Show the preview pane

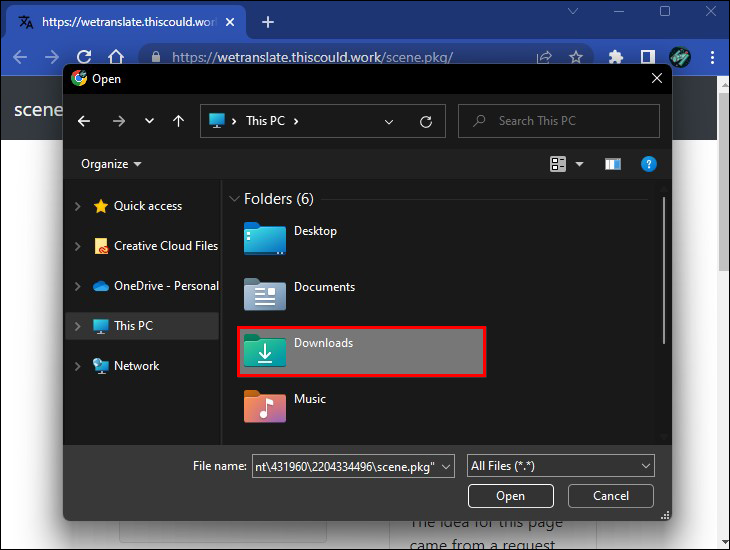(x=613, y=164)
